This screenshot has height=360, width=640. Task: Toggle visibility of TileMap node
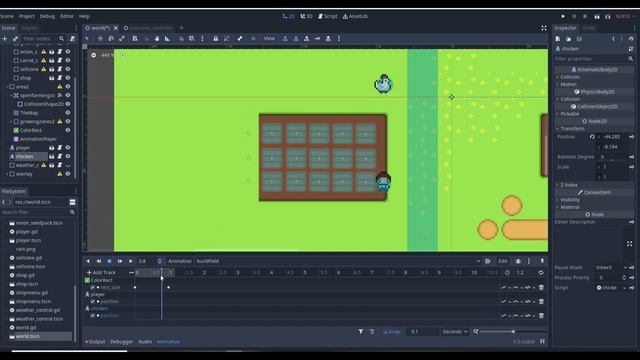coord(68,113)
